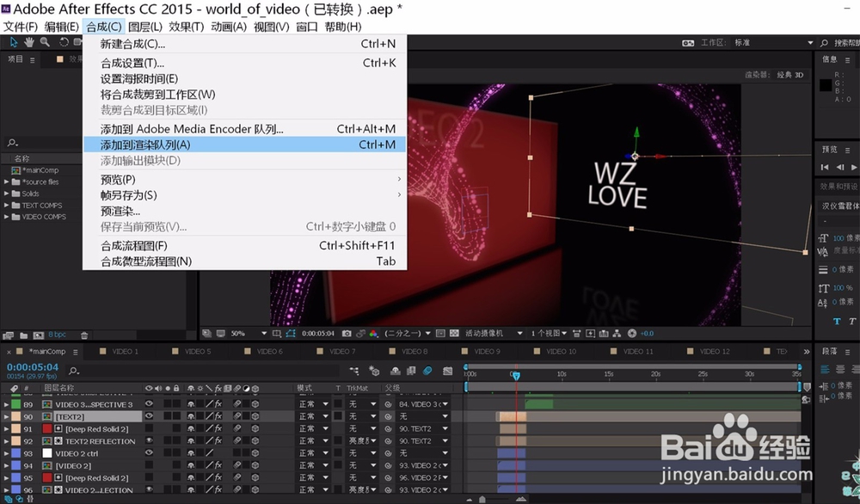This screenshot has height=504, width=860.
Task: Click the Draft 3D icon in timeline
Action: (x=374, y=372)
